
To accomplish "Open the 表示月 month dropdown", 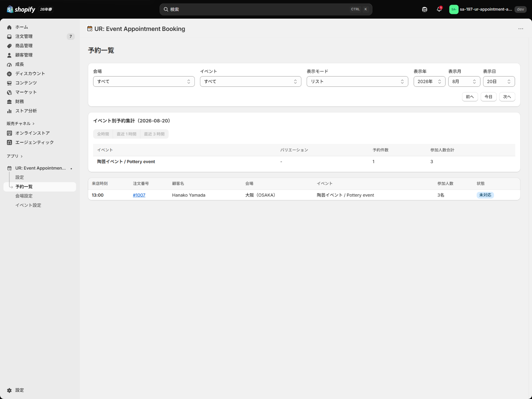I will click(464, 81).
